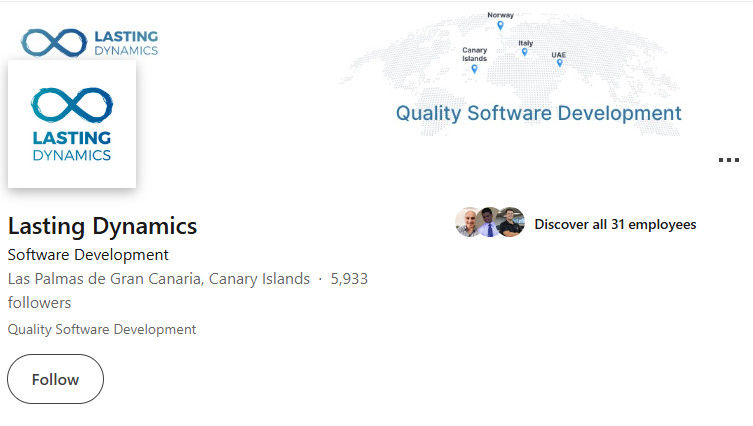Click the employee profile photos cluster
The image size is (753, 426).
point(490,222)
